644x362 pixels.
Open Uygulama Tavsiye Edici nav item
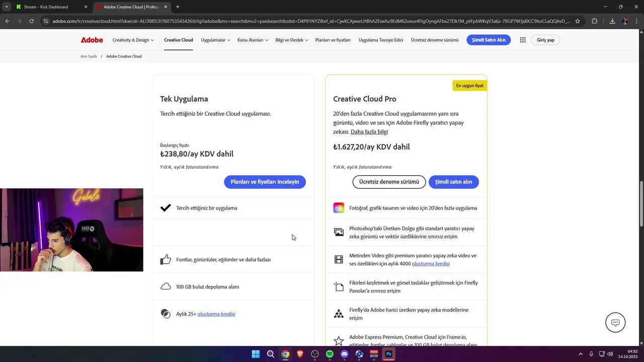[381, 40]
